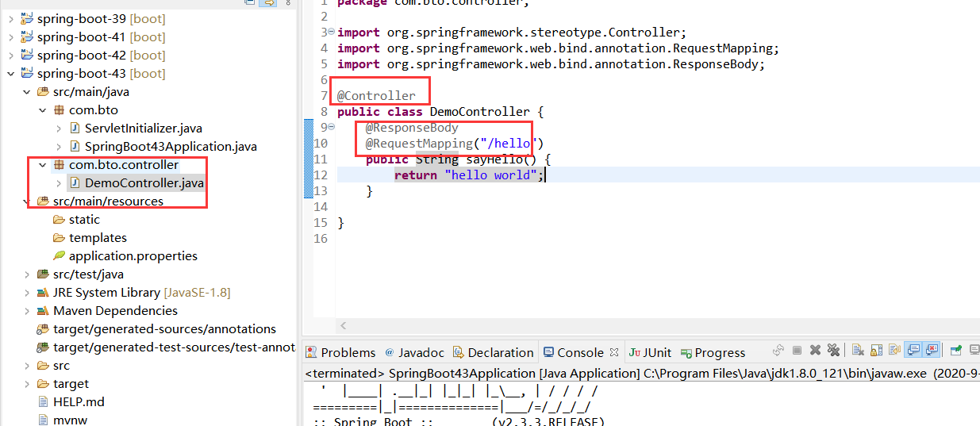The height and width of the screenshot is (426, 980).
Task: Switch to Problems tab
Action: 340,352
